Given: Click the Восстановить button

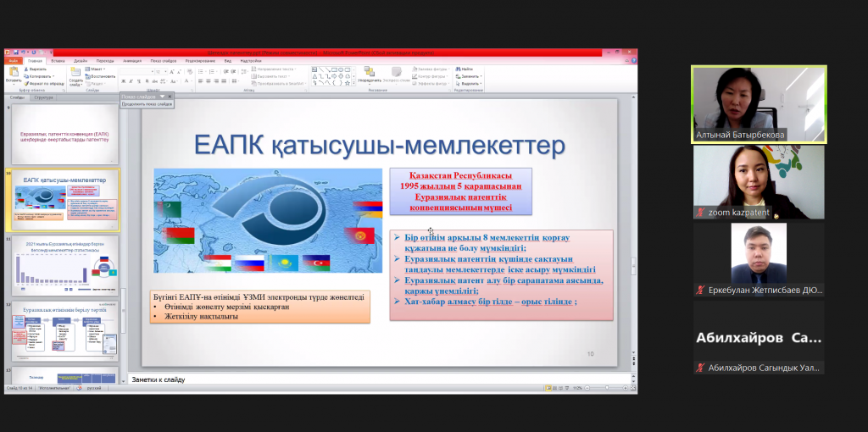Looking at the screenshot, I should (101, 76).
